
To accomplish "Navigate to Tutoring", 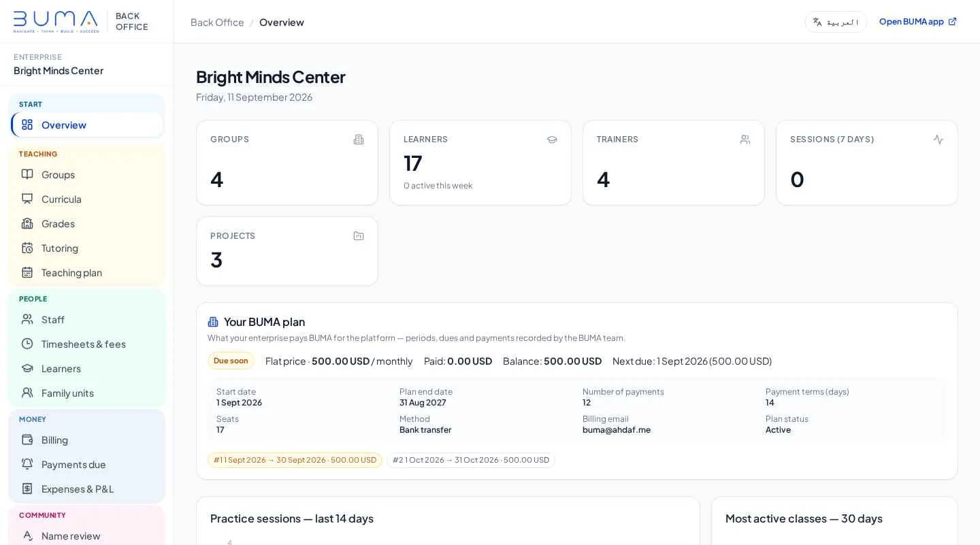I will point(87,248).
